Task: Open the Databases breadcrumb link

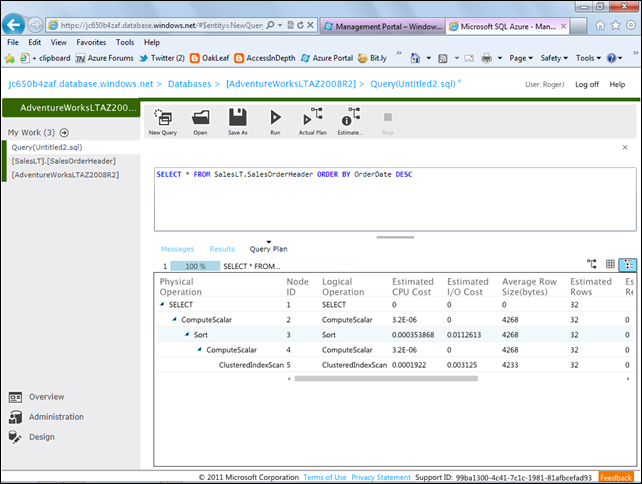Action: coord(189,84)
